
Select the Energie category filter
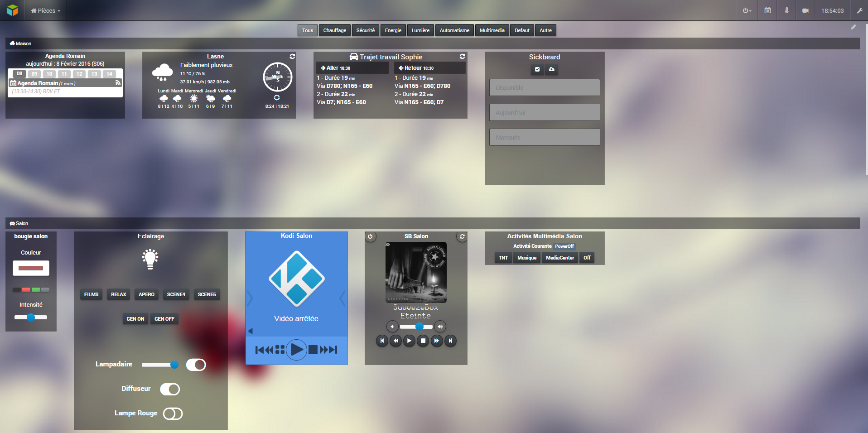[x=393, y=30]
